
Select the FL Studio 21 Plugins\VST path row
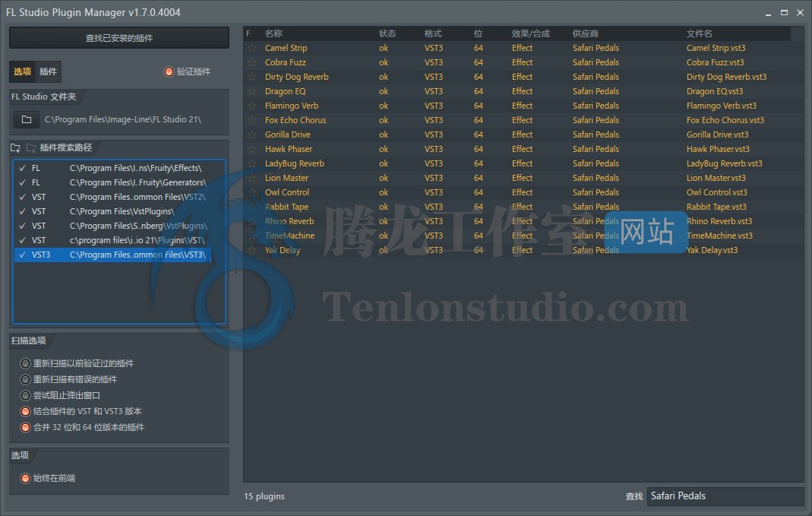point(113,240)
